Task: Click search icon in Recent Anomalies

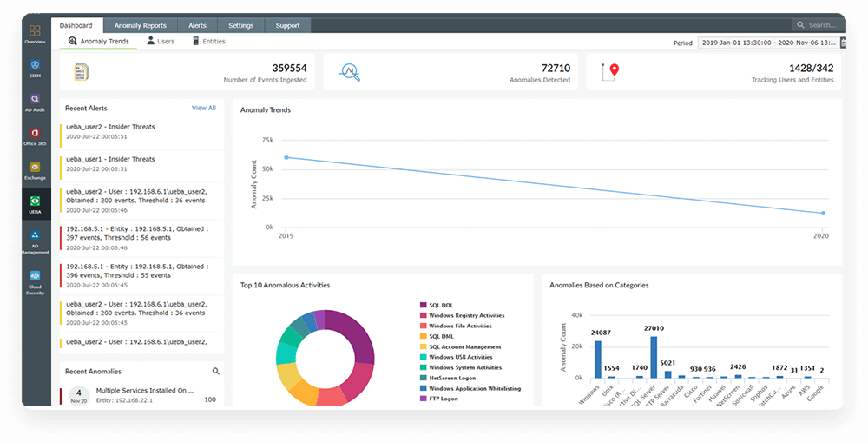Action: 216,372
